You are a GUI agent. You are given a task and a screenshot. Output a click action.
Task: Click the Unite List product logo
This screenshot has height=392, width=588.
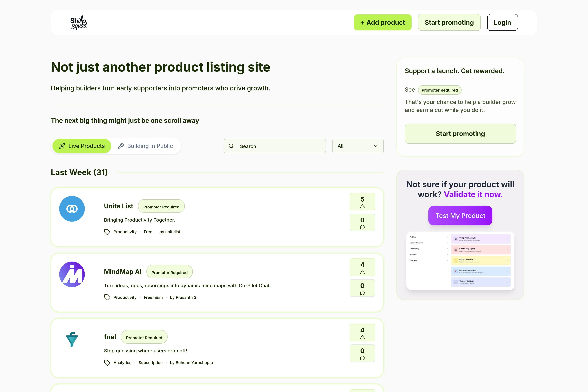[72, 209]
